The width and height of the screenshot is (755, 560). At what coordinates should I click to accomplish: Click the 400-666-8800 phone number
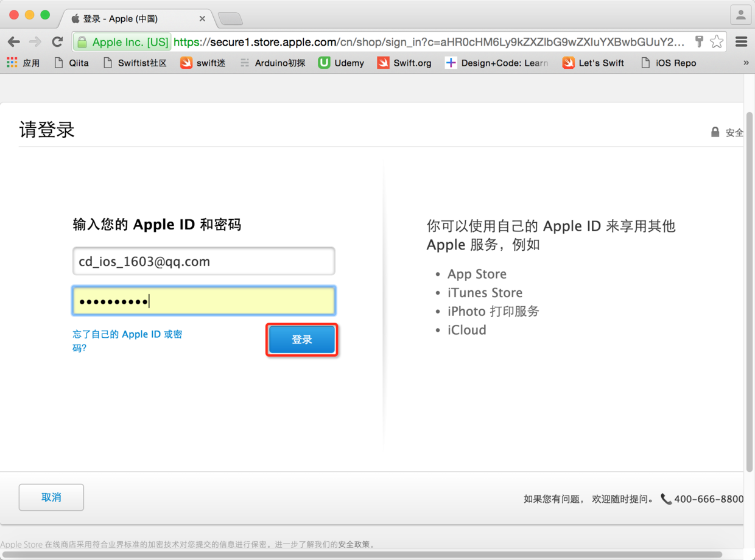point(709,499)
